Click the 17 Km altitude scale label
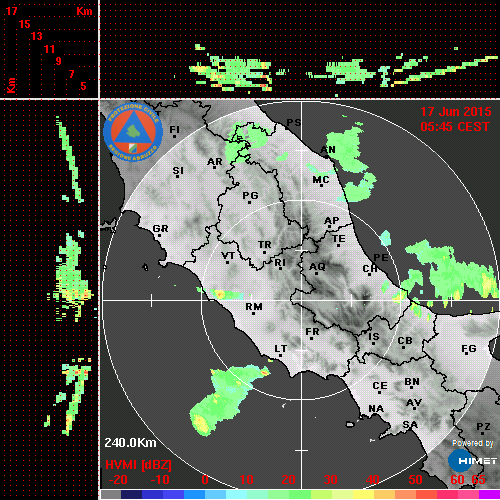 click(11, 11)
